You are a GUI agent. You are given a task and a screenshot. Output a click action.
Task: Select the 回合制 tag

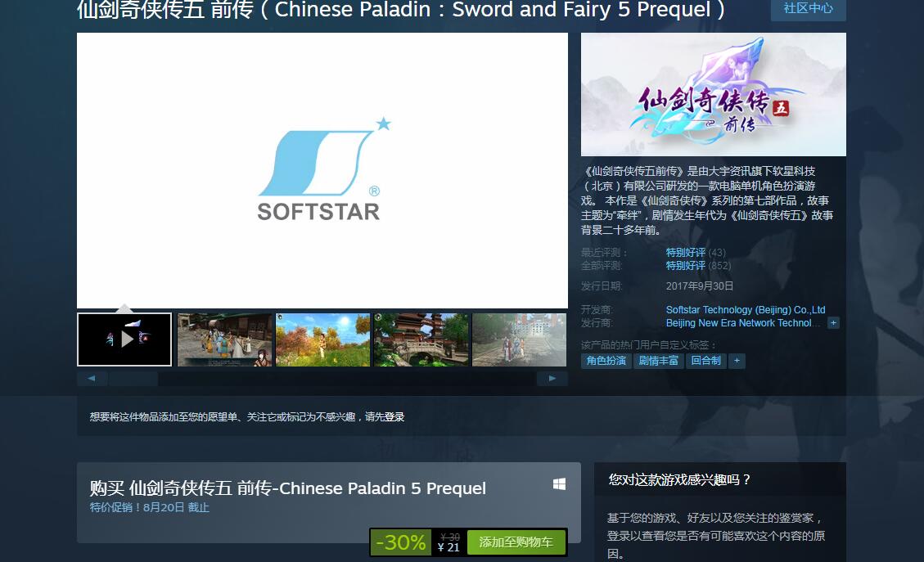705,361
